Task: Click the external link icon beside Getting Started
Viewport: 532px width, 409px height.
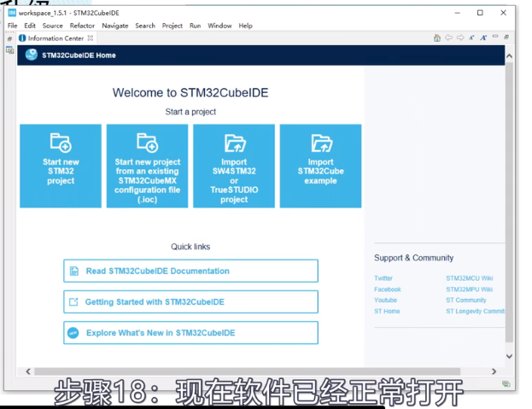Action: (x=73, y=301)
